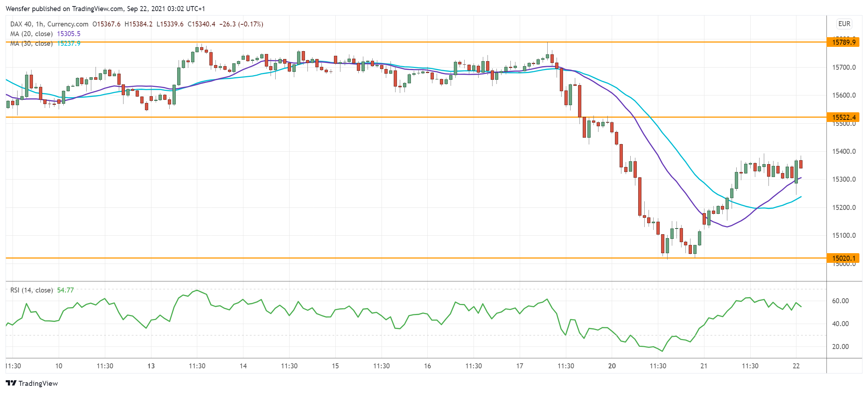Click the date label 13 on time axis
The height and width of the screenshot is (393, 868).
[151, 366]
